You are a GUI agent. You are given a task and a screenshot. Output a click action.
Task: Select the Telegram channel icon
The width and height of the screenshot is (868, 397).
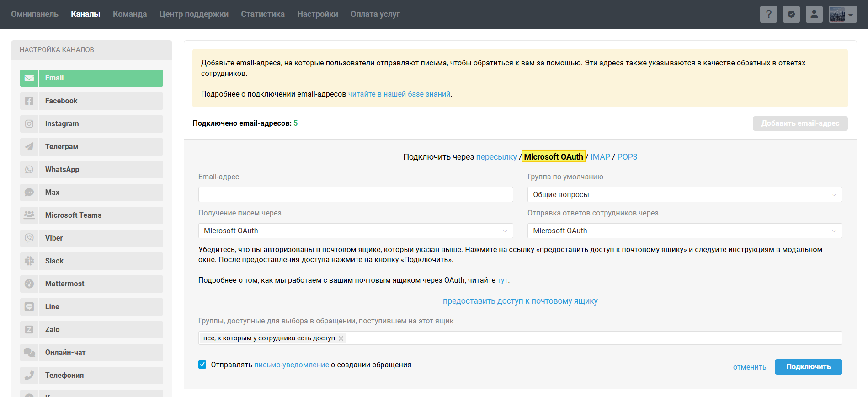click(x=29, y=147)
